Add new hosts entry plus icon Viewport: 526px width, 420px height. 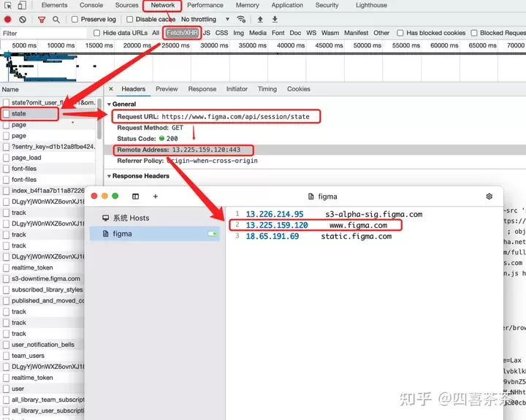point(156,196)
